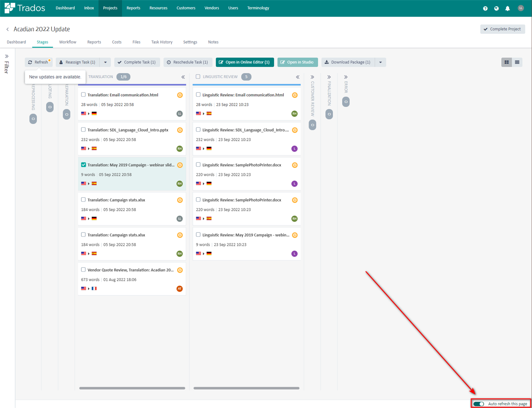This screenshot has height=408, width=532.
Task: Go back using arrow beside Acadian 2022 Update
Action: coord(7,30)
